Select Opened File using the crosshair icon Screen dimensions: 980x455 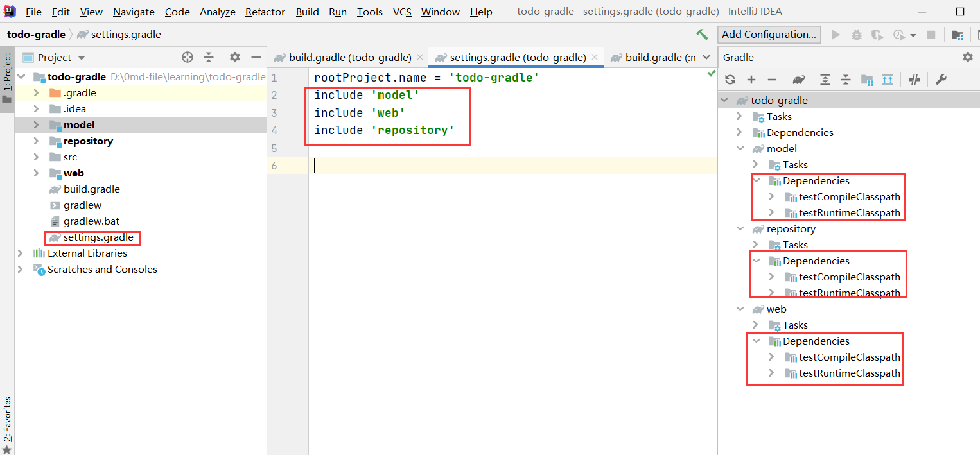point(187,57)
